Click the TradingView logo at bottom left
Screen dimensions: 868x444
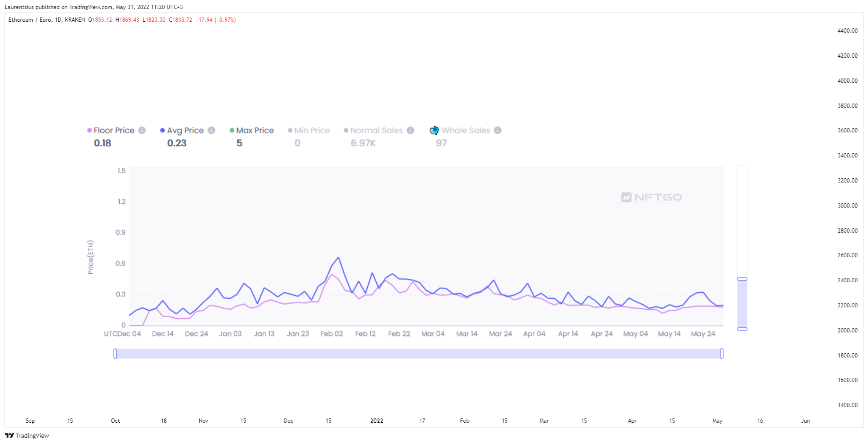point(27,435)
